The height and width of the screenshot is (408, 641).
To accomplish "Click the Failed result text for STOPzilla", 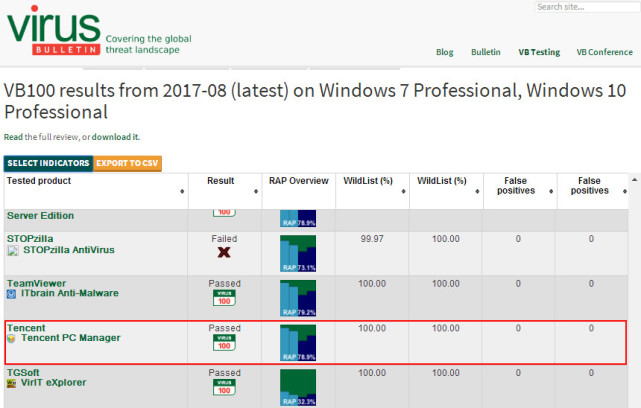I will click(224, 239).
